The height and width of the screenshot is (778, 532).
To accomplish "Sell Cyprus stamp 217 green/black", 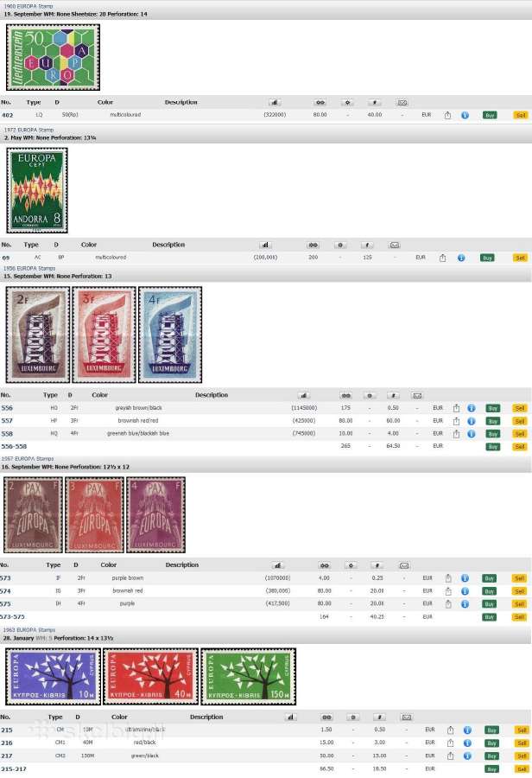I will pos(522,756).
